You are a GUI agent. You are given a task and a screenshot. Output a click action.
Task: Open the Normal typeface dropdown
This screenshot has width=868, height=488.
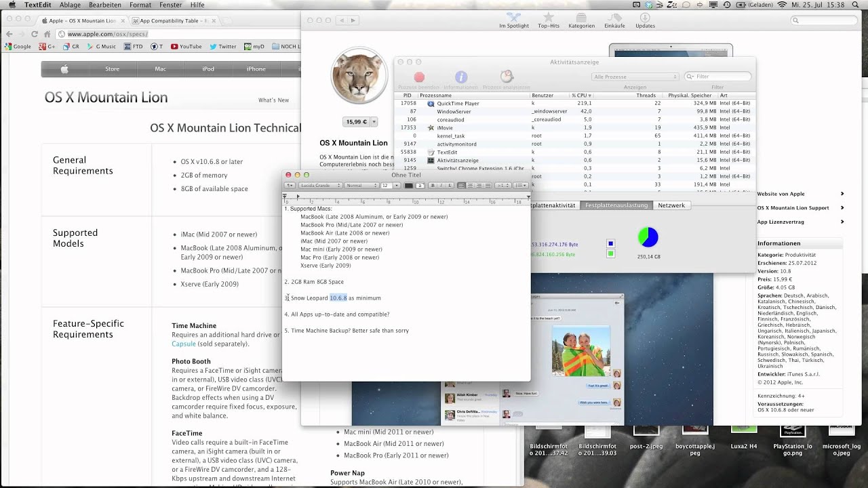361,186
